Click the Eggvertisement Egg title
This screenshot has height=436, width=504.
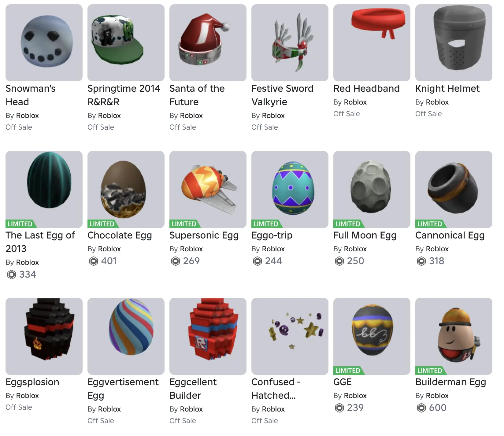[x=123, y=389]
